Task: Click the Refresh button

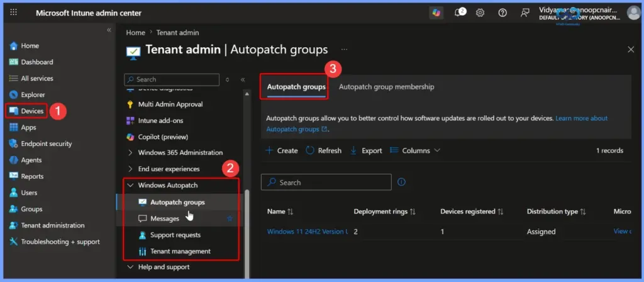Action: [324, 150]
